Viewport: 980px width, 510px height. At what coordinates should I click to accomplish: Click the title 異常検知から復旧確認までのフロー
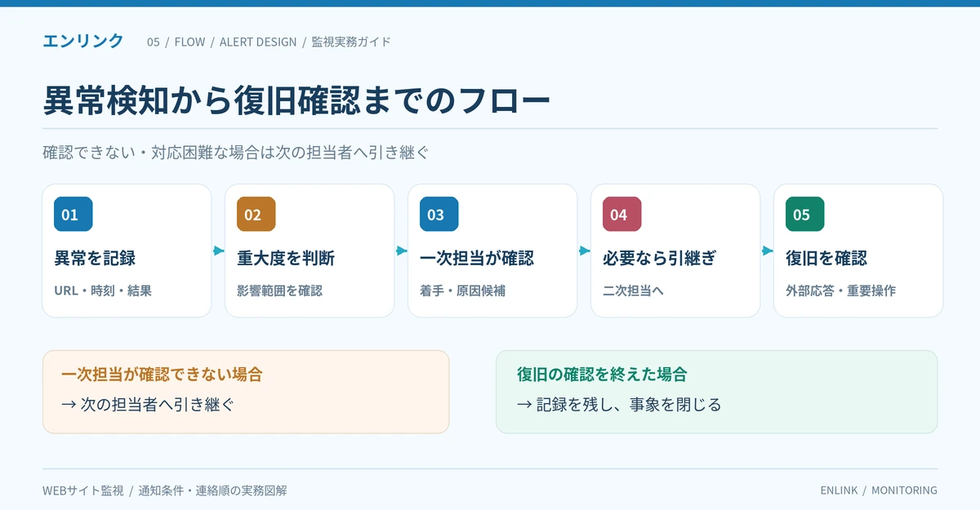point(296,102)
